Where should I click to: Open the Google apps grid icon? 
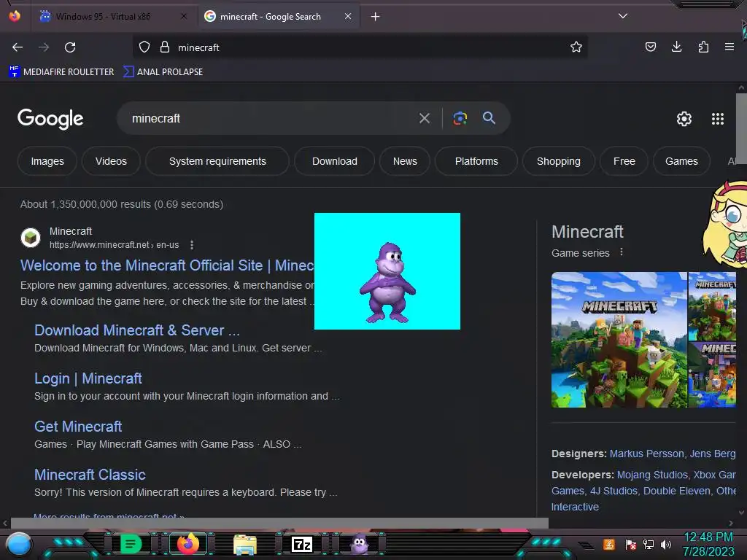click(x=718, y=119)
